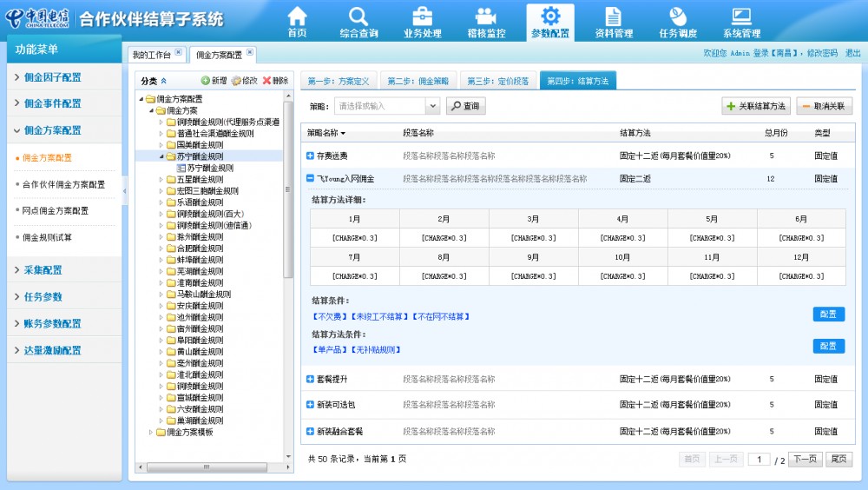This screenshot has height=490, width=868.
Task: Close the 我的工作台 tab
Action: (178, 52)
